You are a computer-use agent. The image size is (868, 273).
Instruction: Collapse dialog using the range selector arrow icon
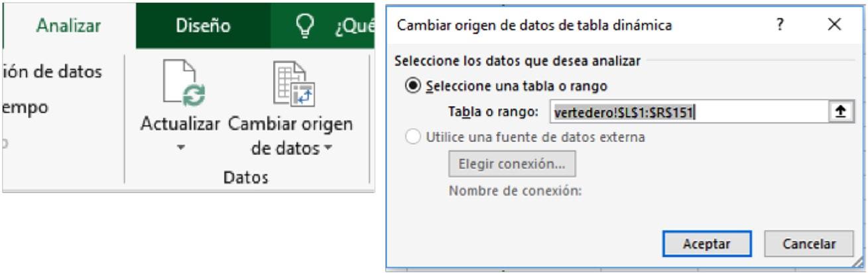[x=841, y=112]
